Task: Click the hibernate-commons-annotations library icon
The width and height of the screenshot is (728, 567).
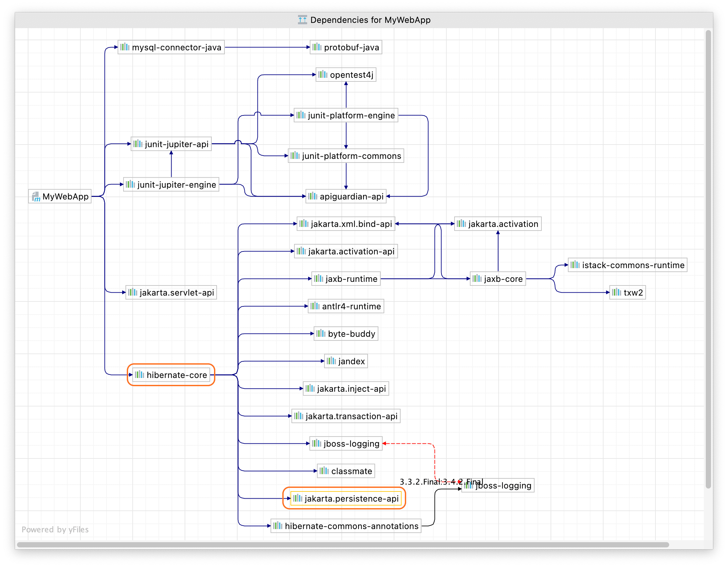Action: pos(278,526)
